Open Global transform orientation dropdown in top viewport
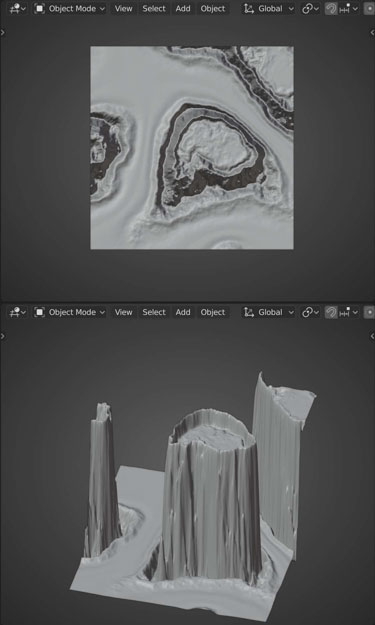 (x=269, y=8)
